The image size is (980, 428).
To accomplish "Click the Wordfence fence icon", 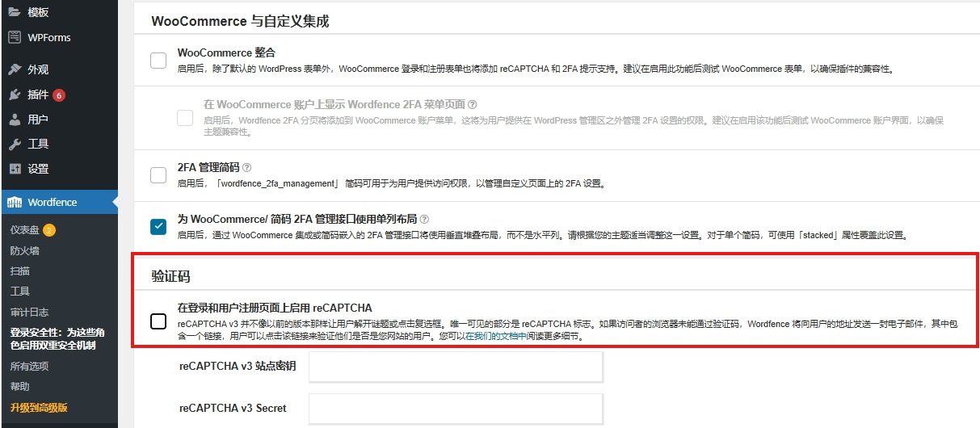I will pyautogui.click(x=15, y=202).
